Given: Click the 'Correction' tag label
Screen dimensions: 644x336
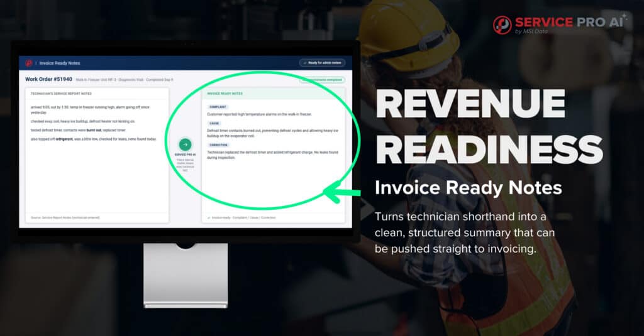Looking at the screenshot, I should pyautogui.click(x=218, y=145).
